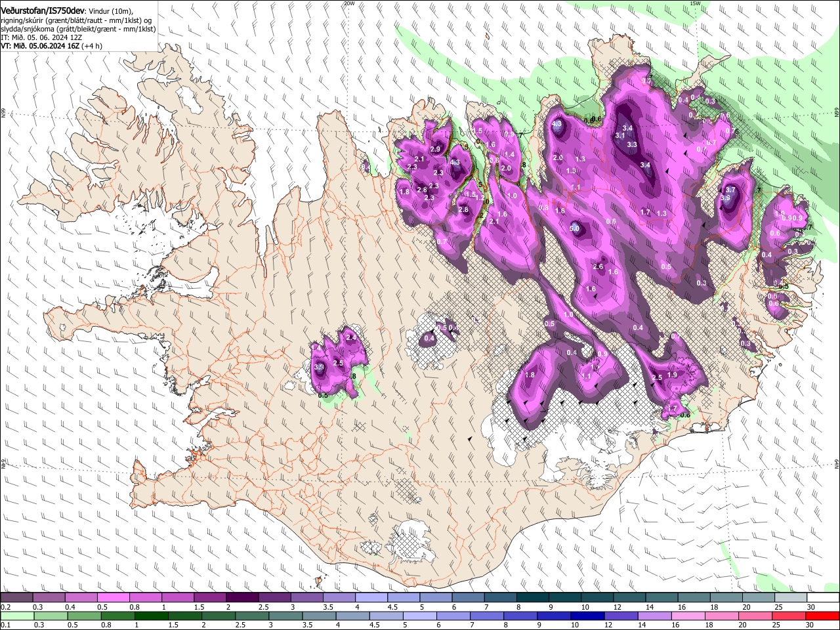Select the crimson rain swatch labeled 25

790,616
